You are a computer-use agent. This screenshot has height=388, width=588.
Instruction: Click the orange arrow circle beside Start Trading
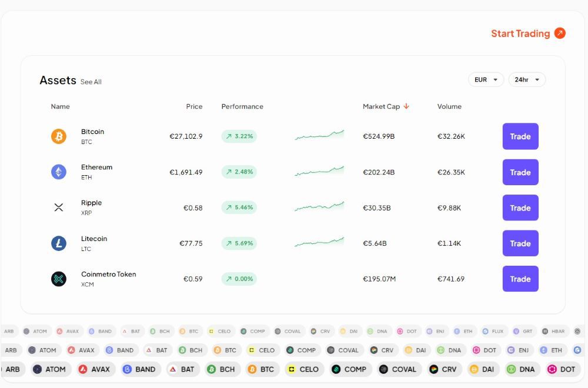[x=560, y=33]
